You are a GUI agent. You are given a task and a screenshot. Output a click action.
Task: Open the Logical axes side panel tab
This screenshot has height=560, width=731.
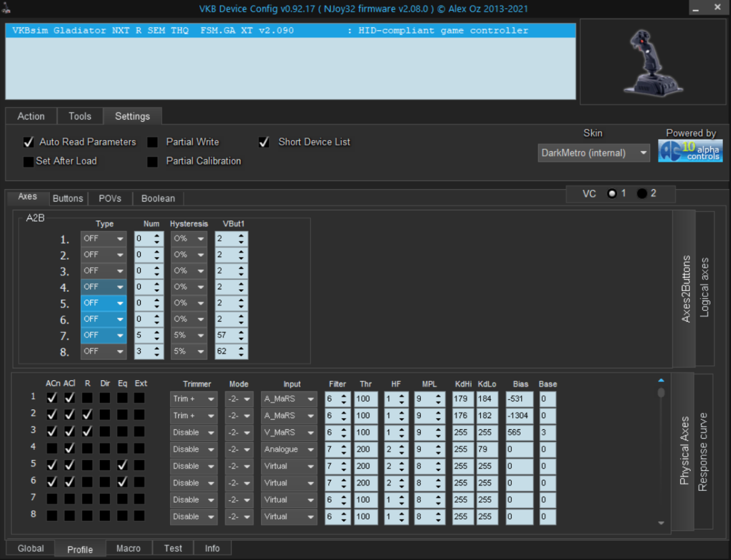click(704, 289)
